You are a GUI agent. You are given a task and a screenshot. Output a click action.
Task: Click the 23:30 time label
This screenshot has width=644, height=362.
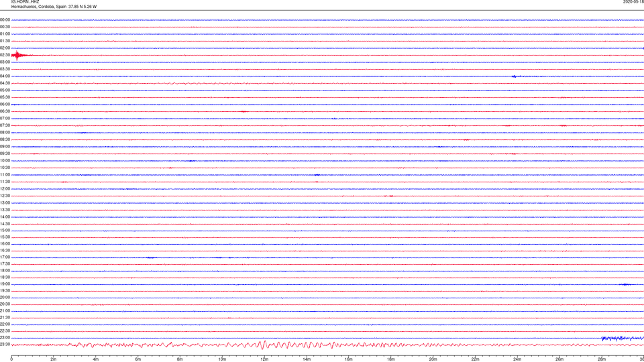click(x=5, y=345)
